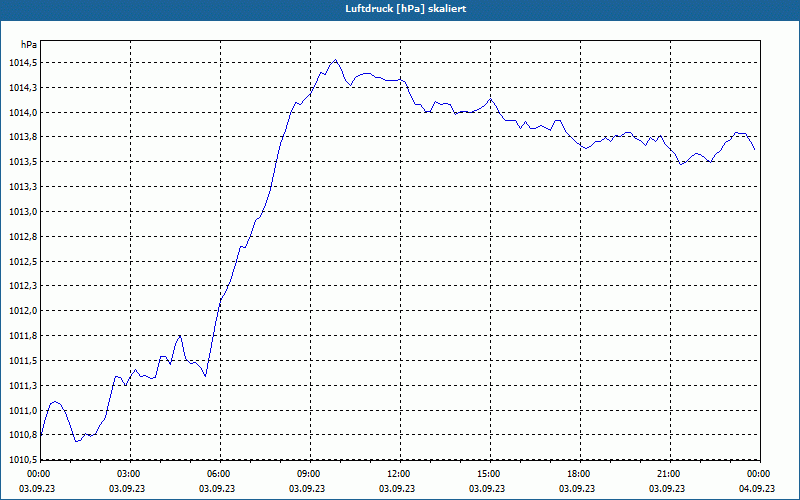Click the 15:00 time label
The image size is (800, 500).
490,474
